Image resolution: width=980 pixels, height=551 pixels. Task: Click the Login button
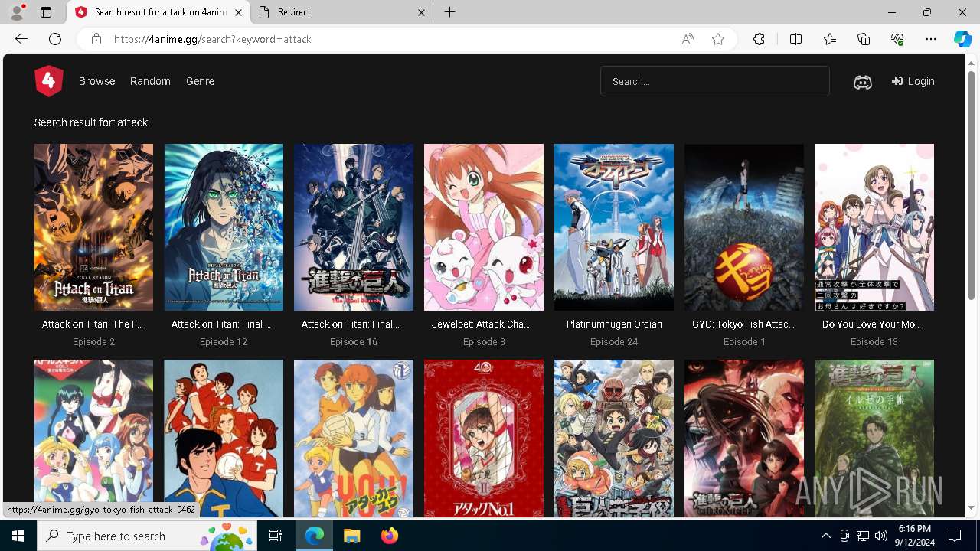click(913, 81)
